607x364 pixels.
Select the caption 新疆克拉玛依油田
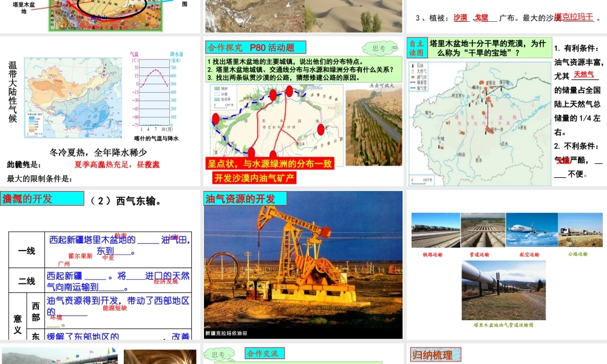tap(226, 334)
